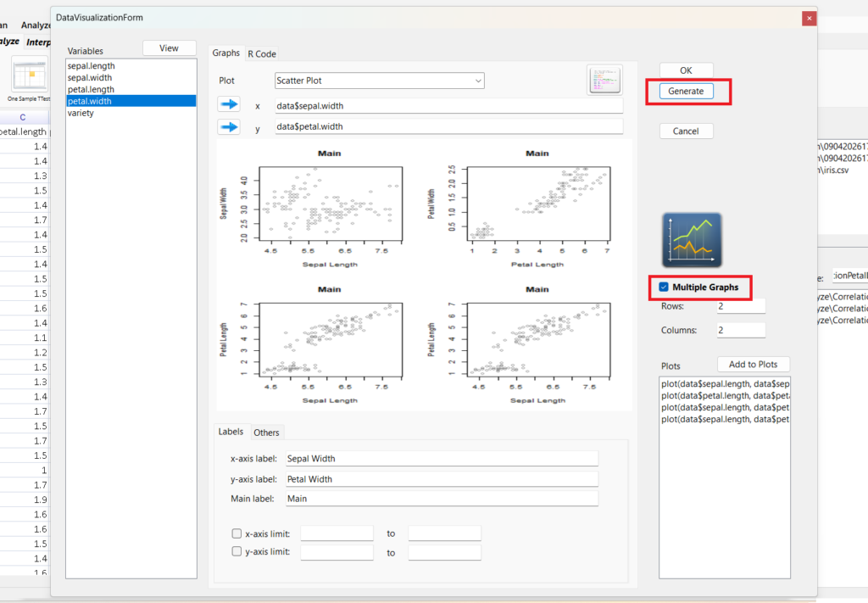868x603 pixels.
Task: Select sepal.length in the Variables list
Action: click(x=92, y=66)
